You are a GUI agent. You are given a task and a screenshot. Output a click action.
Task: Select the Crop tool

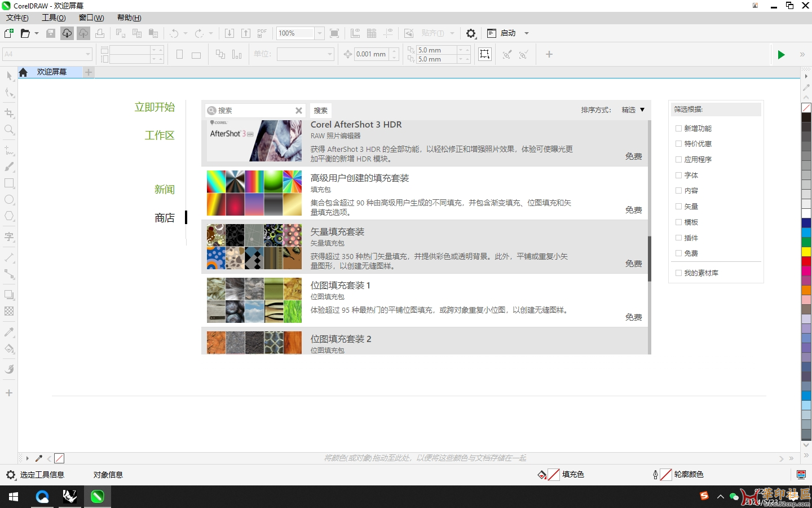9,113
